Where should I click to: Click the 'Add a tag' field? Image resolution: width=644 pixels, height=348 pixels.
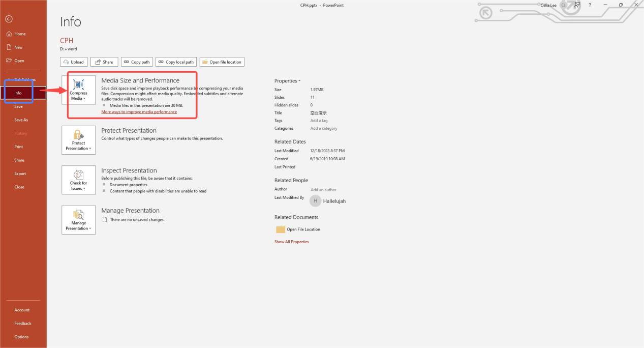(319, 121)
